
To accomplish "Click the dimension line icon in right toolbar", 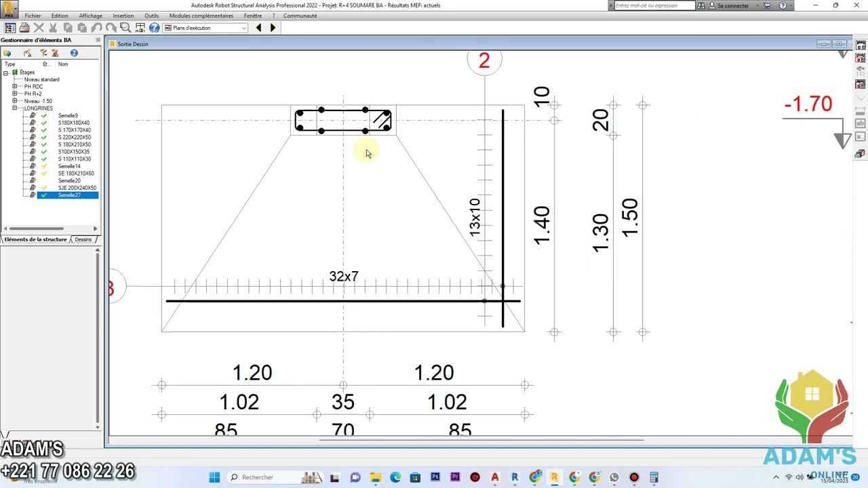I will pyautogui.click(x=860, y=110).
